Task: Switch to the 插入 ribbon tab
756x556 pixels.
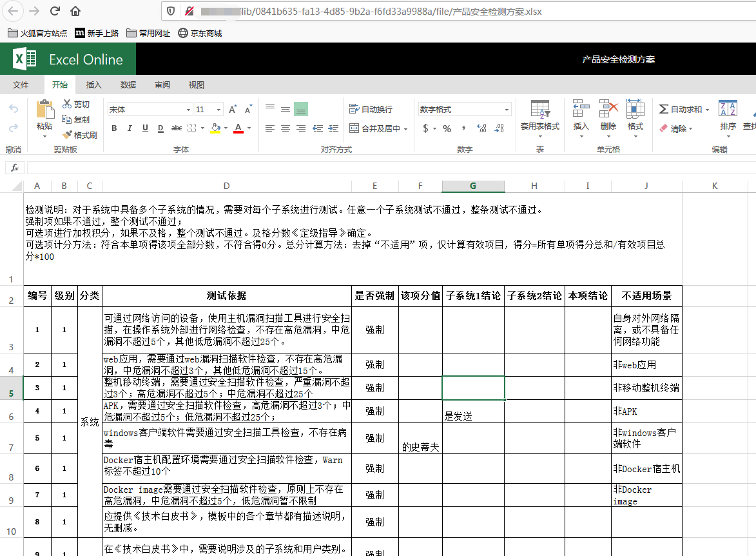Action: pyautogui.click(x=94, y=85)
